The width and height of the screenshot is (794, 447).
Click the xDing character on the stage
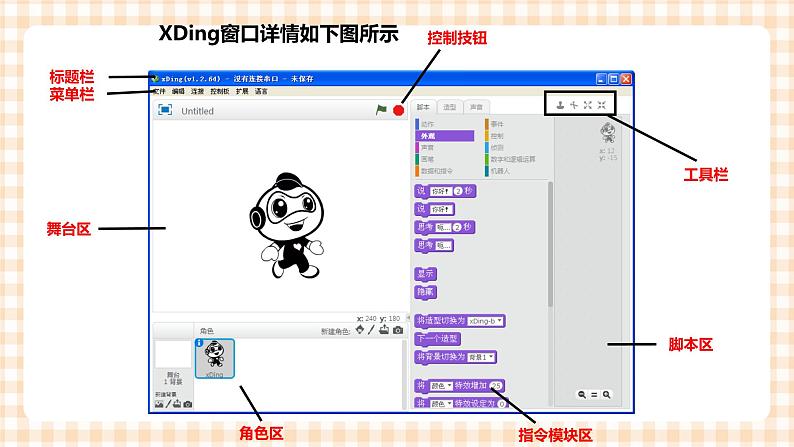[x=287, y=226]
